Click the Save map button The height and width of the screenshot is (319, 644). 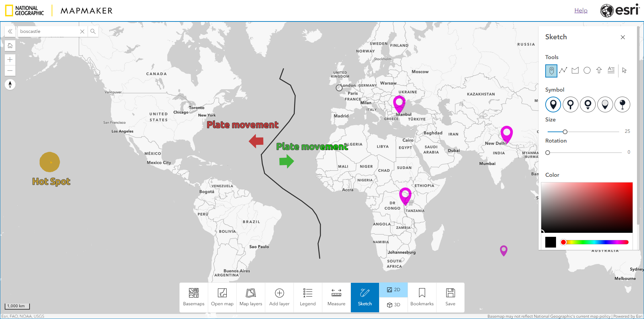tap(450, 297)
